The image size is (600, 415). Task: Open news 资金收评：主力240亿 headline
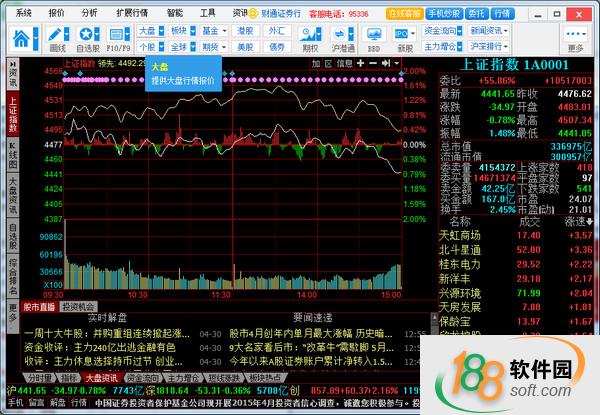coord(100,348)
